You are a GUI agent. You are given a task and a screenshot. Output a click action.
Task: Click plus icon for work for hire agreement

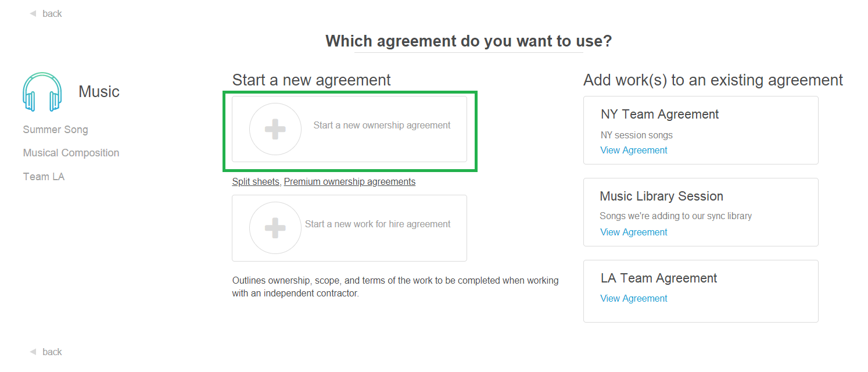[x=275, y=228]
